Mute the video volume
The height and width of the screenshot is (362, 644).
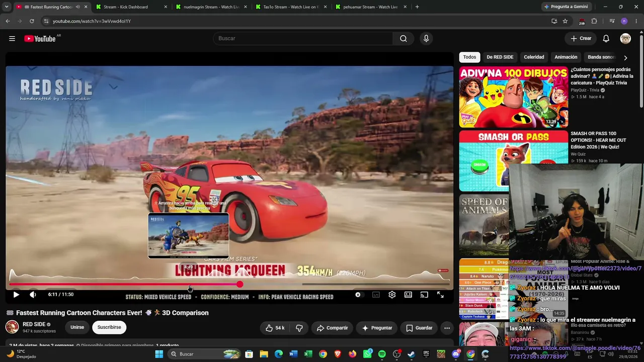click(x=33, y=295)
